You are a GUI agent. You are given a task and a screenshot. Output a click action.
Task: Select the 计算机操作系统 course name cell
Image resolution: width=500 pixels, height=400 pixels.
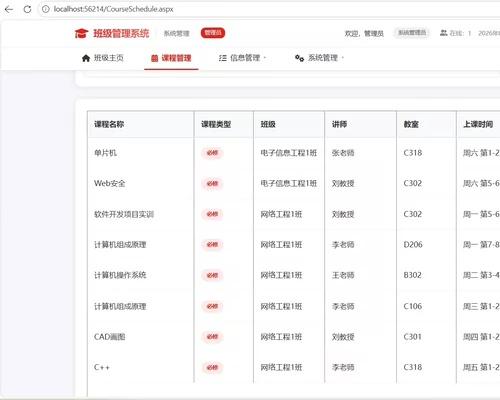coord(120,275)
